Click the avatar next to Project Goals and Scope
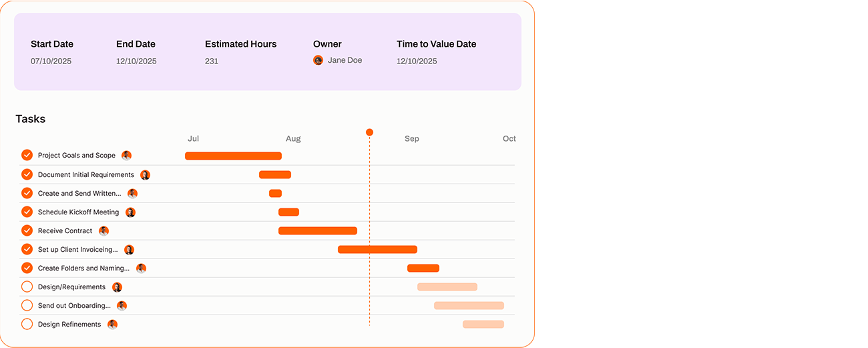The image size is (868, 348). click(x=127, y=156)
